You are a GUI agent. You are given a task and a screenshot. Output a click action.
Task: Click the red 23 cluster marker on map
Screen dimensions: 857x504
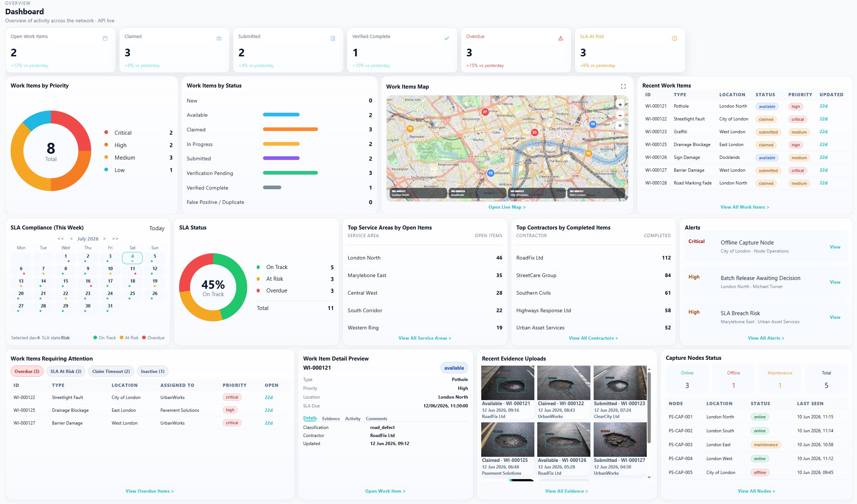(x=535, y=132)
